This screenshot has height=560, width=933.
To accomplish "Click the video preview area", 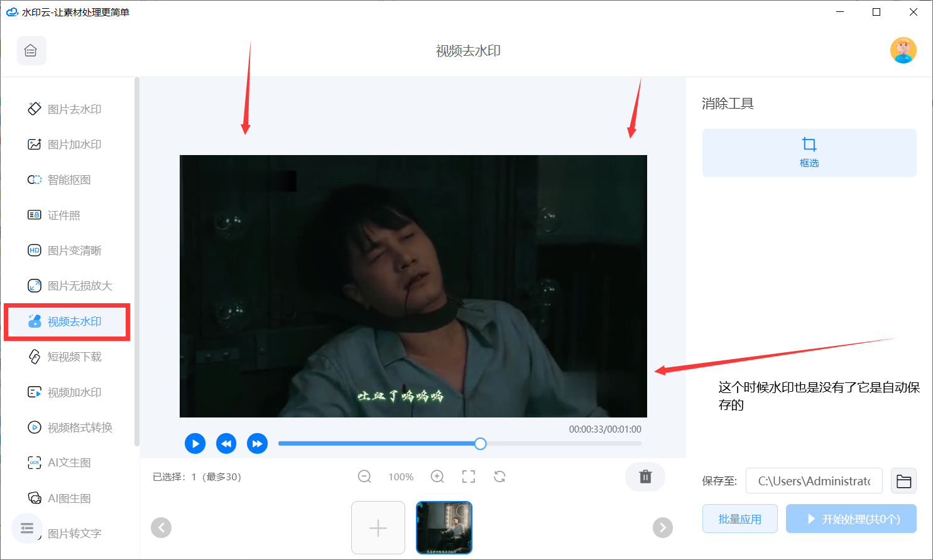I will [413, 286].
